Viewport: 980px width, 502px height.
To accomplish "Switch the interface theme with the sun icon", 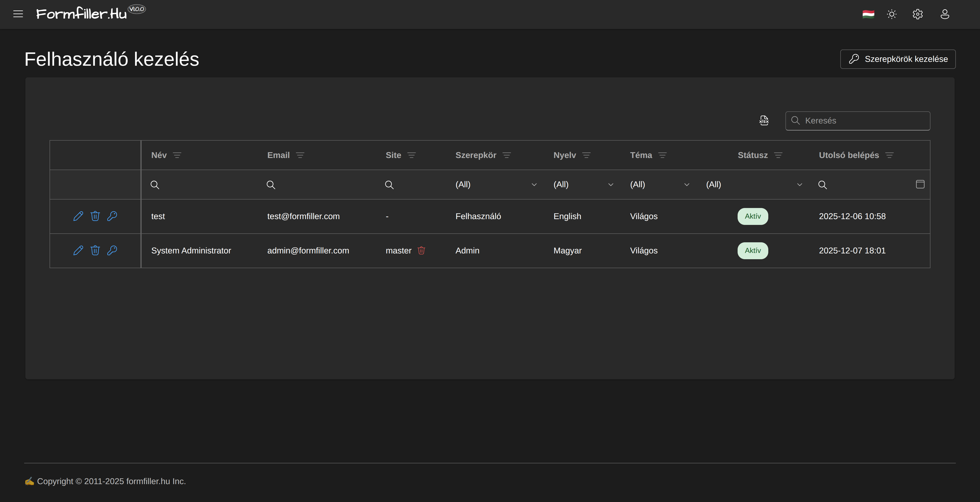I will tap(891, 14).
